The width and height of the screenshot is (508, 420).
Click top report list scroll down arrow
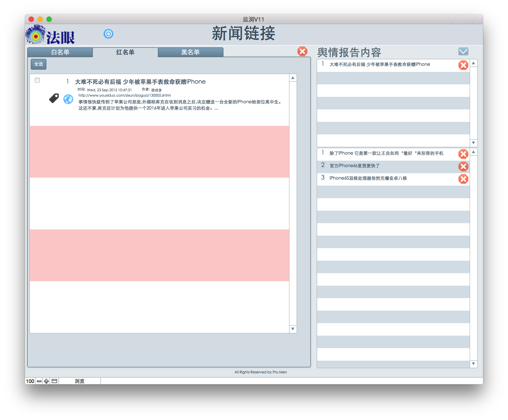(x=473, y=143)
